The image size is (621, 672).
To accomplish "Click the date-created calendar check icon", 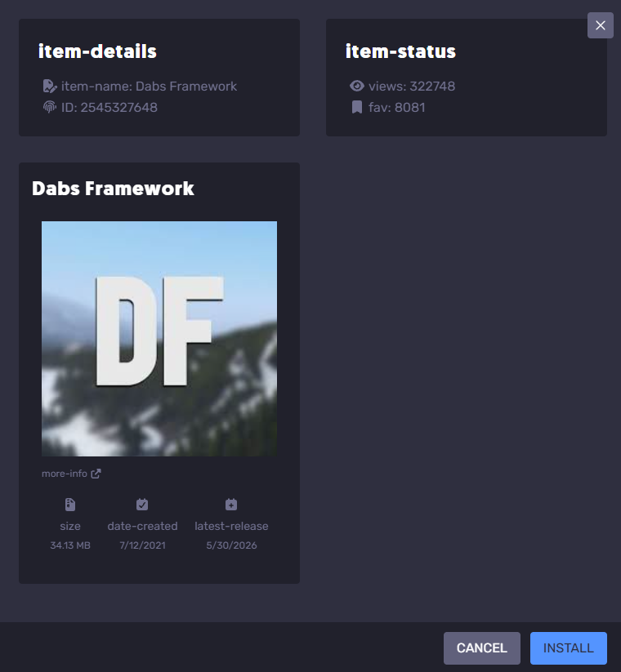I will 142,505.
